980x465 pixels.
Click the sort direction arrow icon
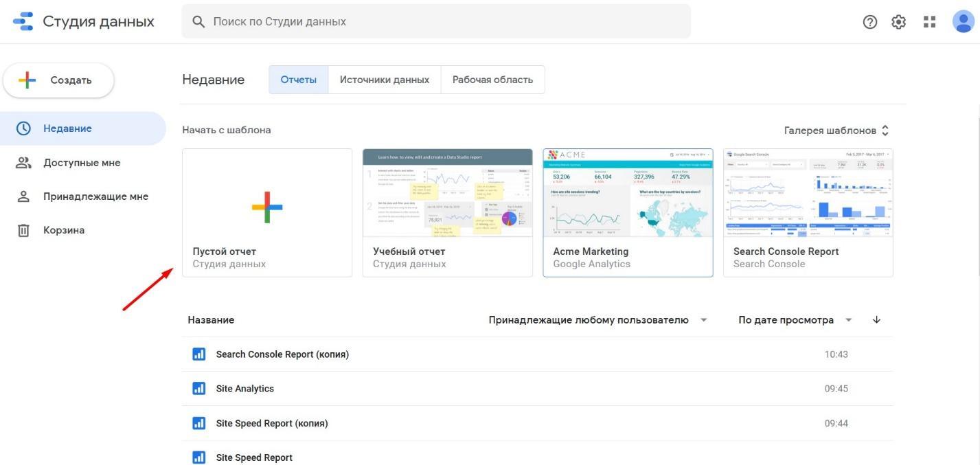(x=876, y=320)
